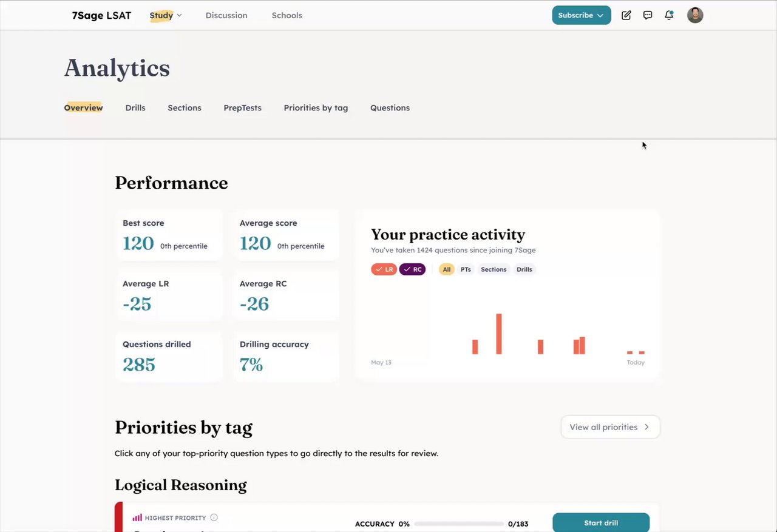This screenshot has height=532, width=777.
Task: Click the Highest Priority bar-chart icon
Action: [137, 517]
